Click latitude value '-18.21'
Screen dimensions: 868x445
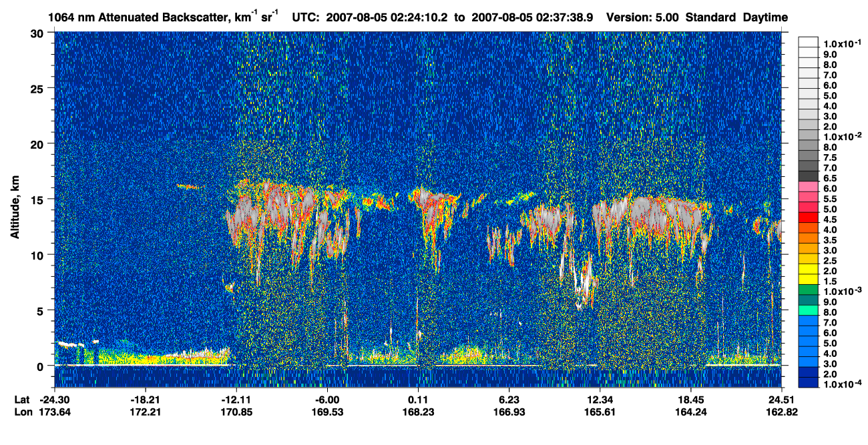tap(146, 400)
